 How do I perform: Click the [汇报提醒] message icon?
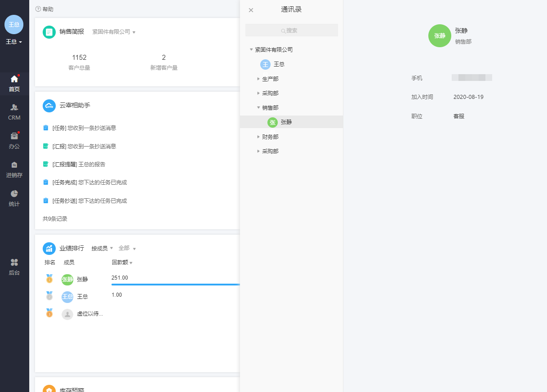pyautogui.click(x=45, y=165)
